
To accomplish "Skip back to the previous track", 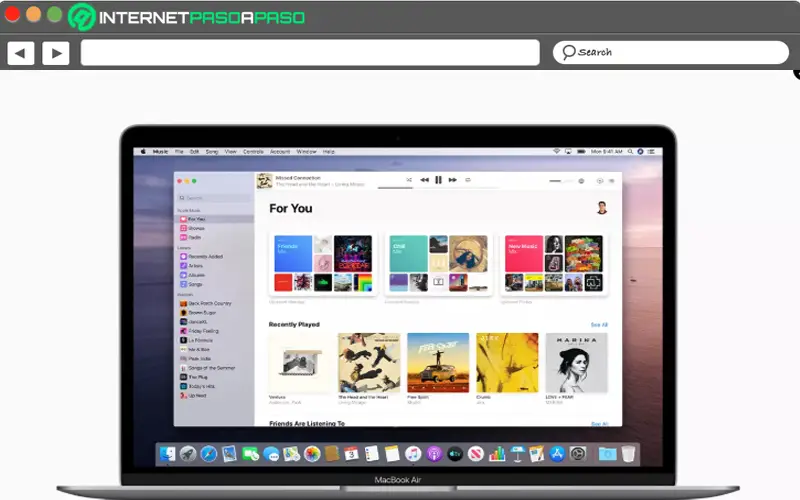I will point(424,180).
